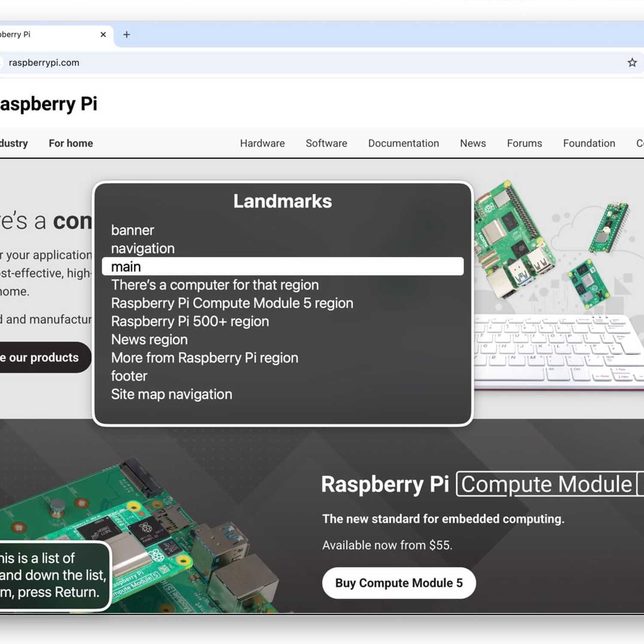
Task: Go to the Software section
Action: point(326,143)
